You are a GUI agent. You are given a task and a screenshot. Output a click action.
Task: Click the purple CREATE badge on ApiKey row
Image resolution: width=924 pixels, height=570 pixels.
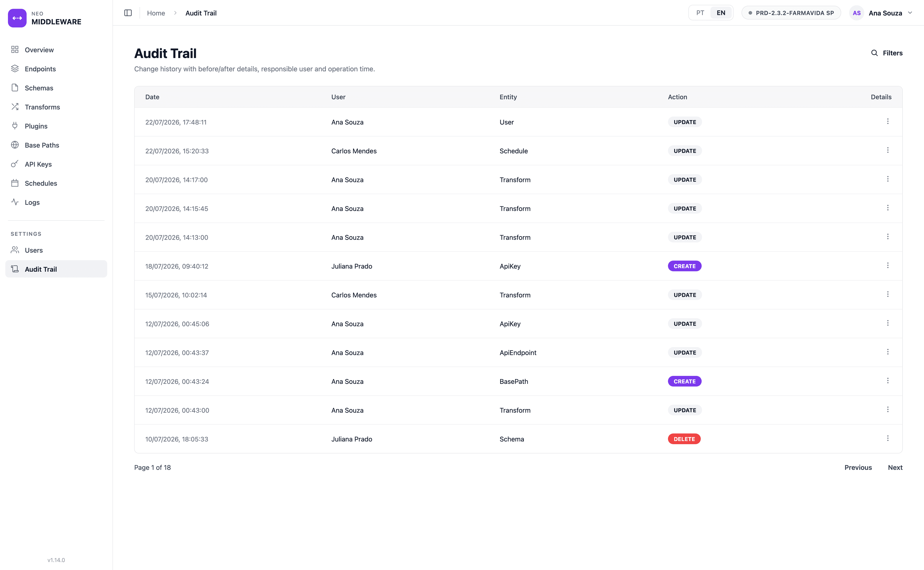click(x=684, y=266)
